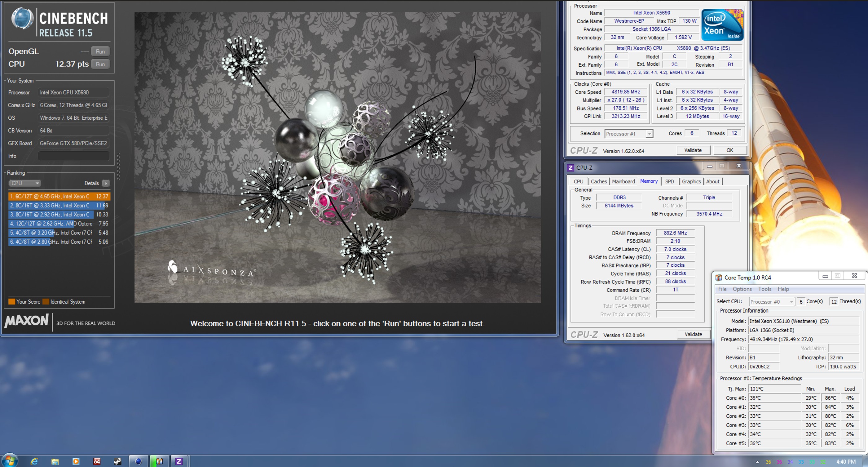Minimize the Core Temp window

pos(825,276)
